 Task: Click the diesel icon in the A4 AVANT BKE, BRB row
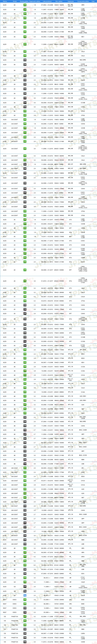coord(25,164)
